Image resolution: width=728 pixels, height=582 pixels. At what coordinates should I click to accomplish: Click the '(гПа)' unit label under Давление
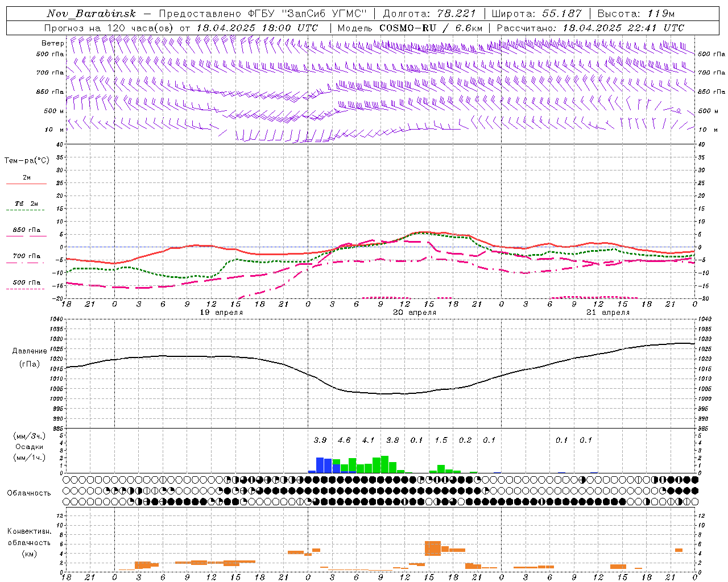click(30, 364)
